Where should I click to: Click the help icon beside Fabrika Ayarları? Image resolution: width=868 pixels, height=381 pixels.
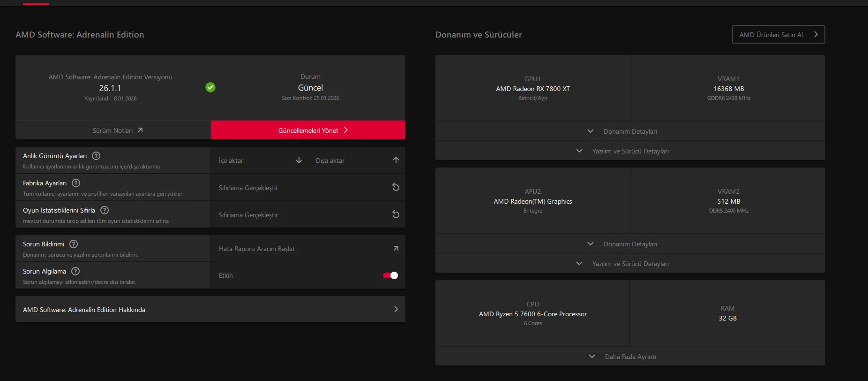tap(76, 183)
